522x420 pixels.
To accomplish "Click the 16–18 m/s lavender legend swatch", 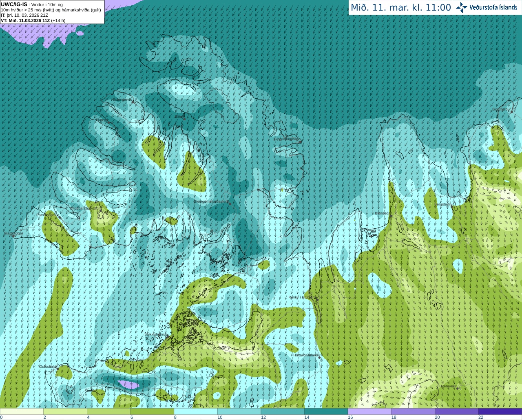I will [369, 411].
